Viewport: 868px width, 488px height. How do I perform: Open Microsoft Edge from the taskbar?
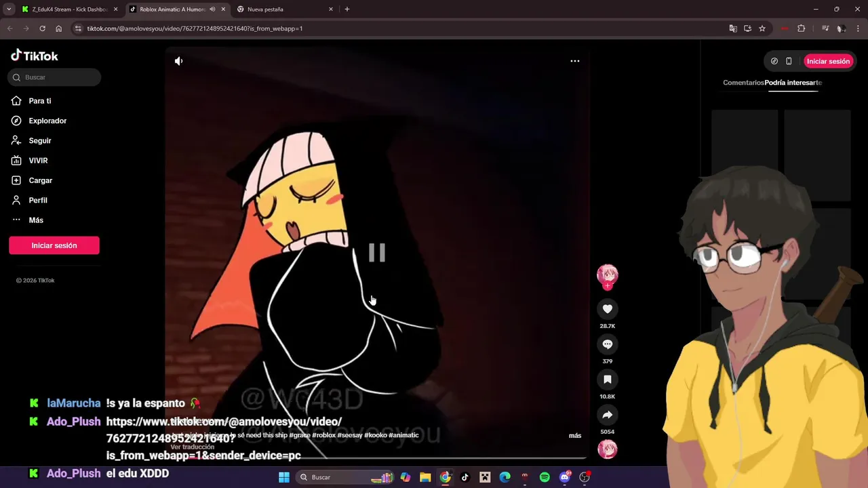505,477
